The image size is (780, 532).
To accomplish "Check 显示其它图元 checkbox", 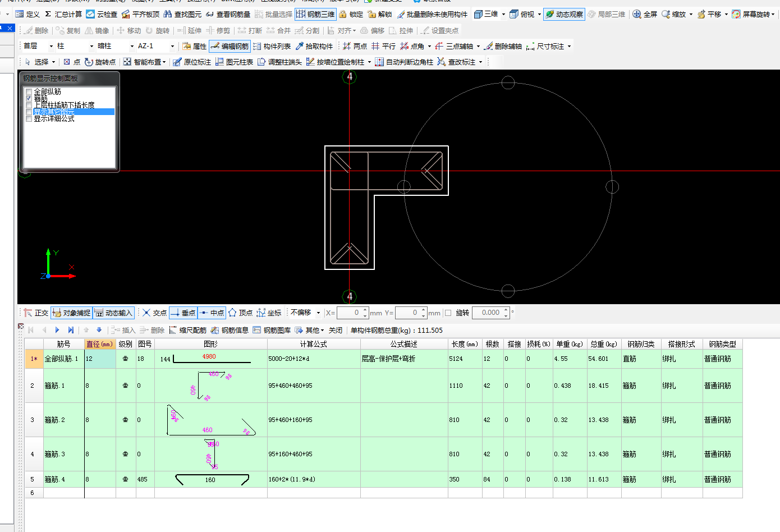I will coord(29,112).
